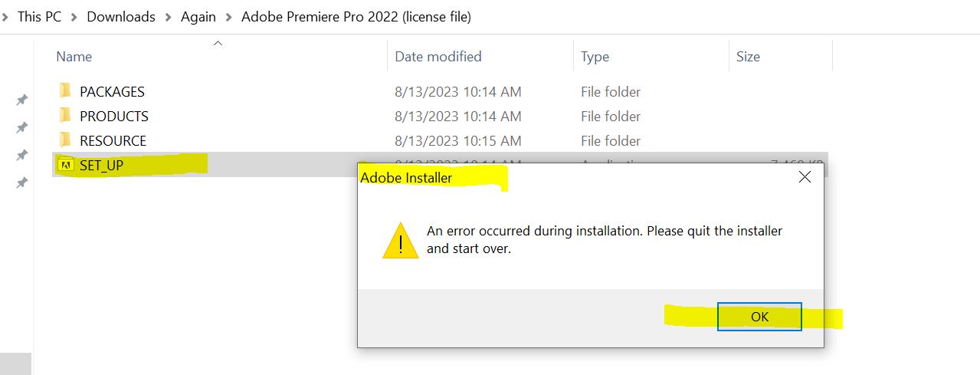Image resolution: width=980 pixels, height=375 pixels.
Task: Click the RESOURCE folder icon
Action: coord(65,140)
